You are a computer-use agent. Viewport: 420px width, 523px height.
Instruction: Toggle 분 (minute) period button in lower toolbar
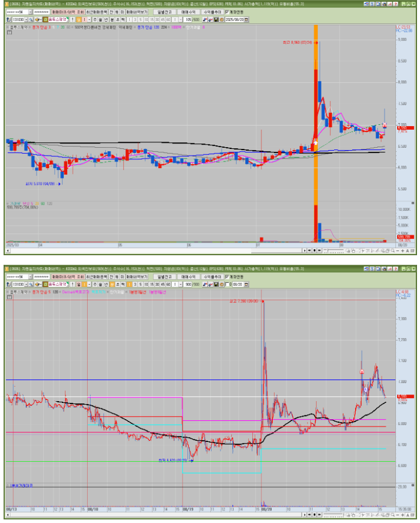[112, 285]
